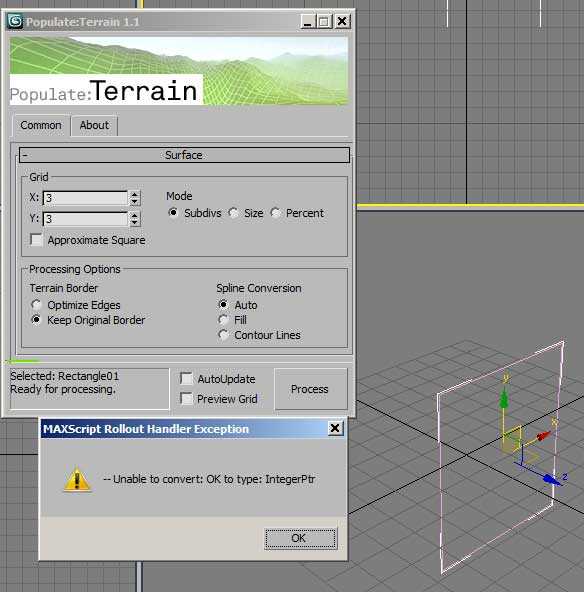The image size is (584, 592).
Task: Increase the X grid value with the spinner
Action: point(135,194)
